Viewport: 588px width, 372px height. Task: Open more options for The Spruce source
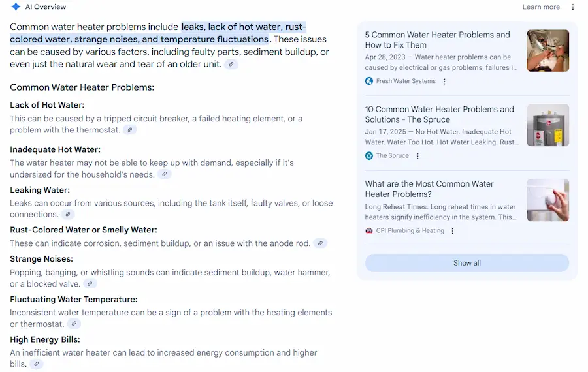(417, 156)
